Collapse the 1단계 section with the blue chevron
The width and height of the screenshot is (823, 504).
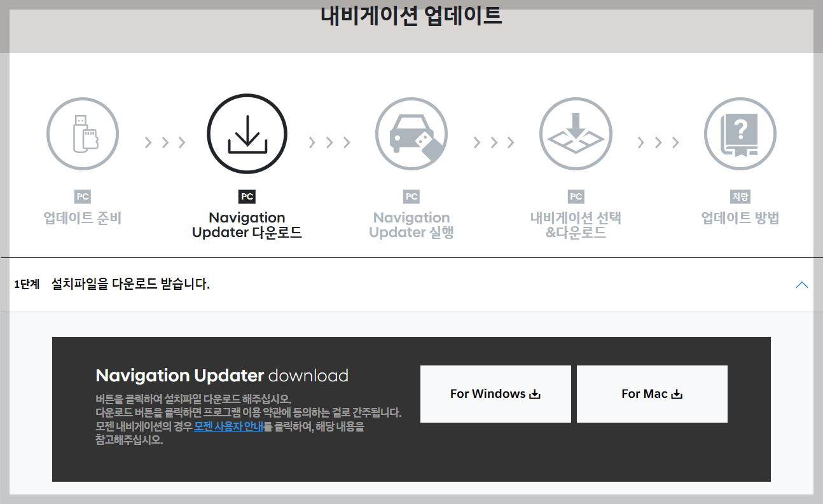(x=801, y=285)
